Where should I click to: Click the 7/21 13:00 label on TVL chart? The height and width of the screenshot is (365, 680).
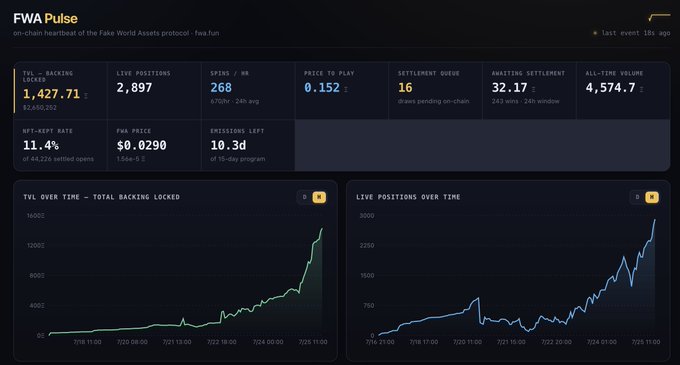177,342
